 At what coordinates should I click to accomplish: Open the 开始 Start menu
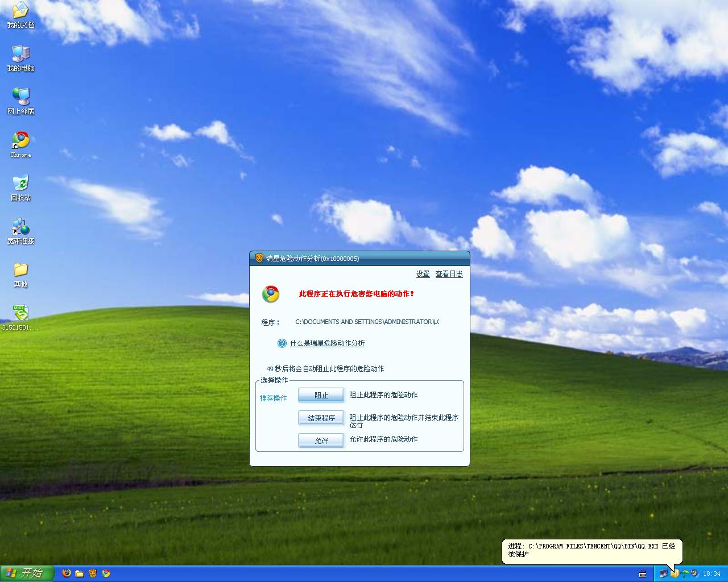tap(27, 573)
